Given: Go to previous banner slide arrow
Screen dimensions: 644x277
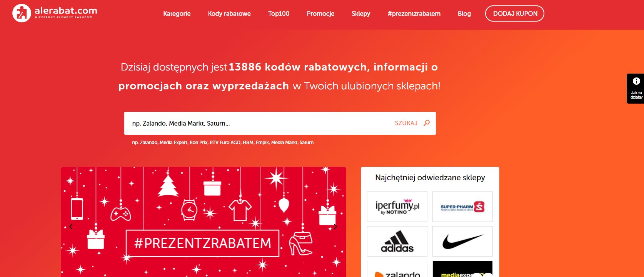Looking at the screenshot, I should tap(71, 227).
